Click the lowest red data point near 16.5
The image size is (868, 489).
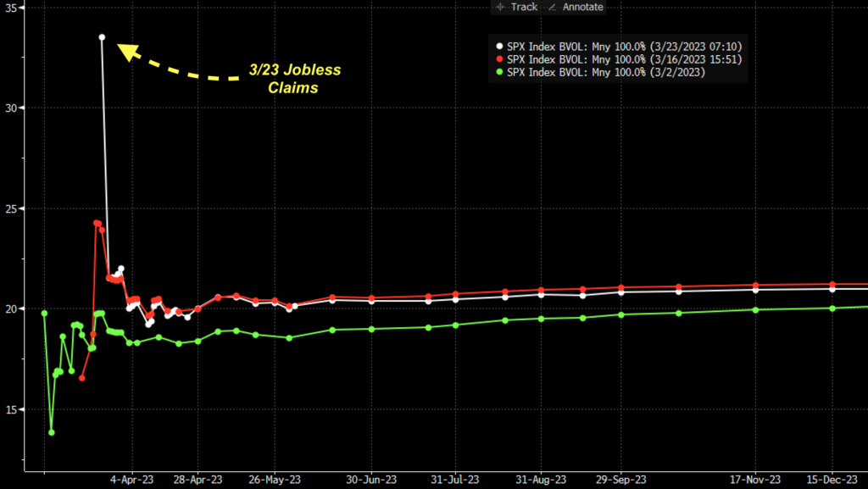point(82,378)
